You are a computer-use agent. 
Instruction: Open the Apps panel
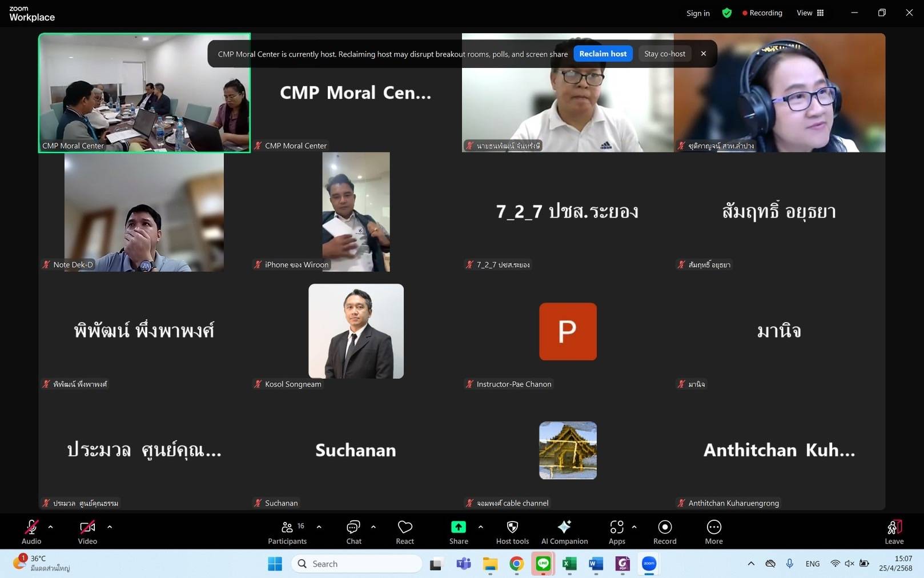(617, 532)
